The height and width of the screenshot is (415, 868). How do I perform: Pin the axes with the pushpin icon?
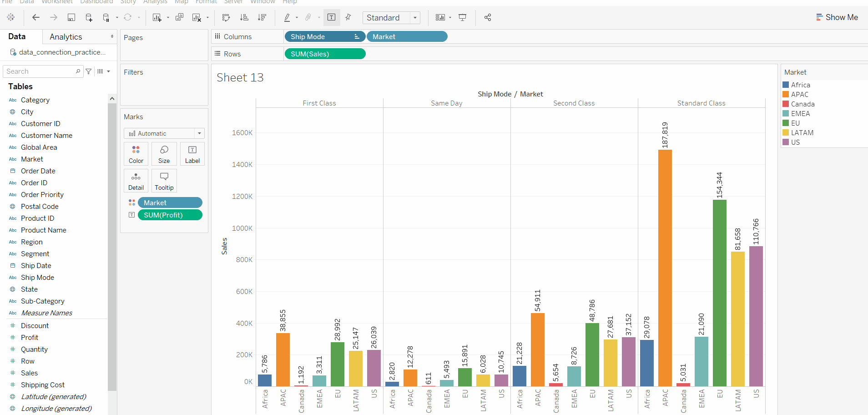(x=348, y=17)
